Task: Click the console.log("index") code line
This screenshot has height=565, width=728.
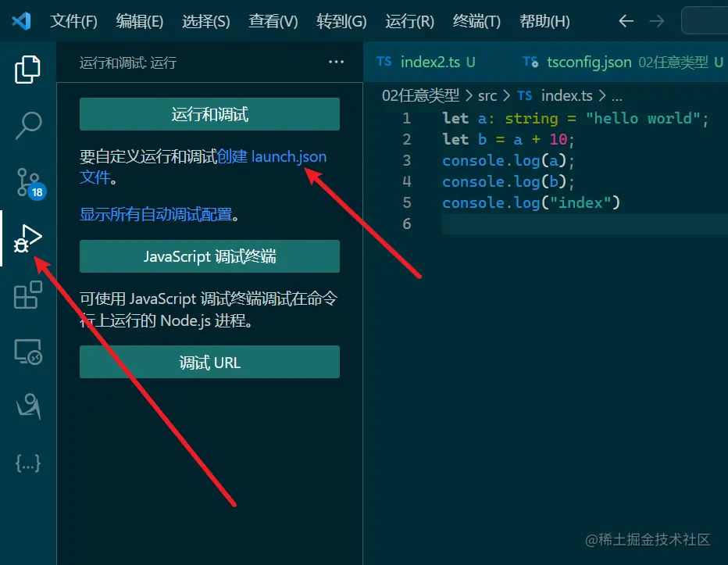Action: [x=530, y=202]
